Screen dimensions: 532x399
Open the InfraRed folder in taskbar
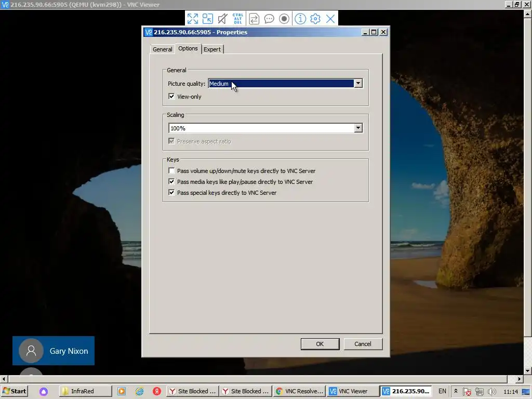pos(86,391)
